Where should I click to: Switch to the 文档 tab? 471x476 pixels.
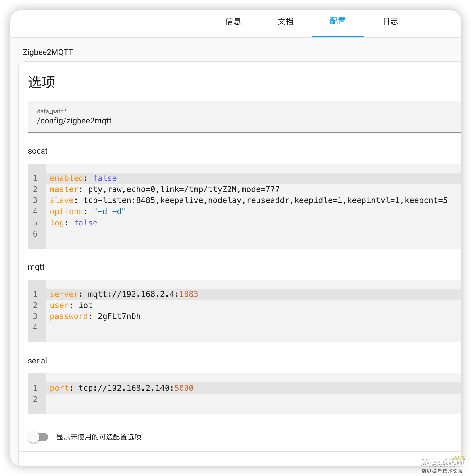(x=285, y=21)
